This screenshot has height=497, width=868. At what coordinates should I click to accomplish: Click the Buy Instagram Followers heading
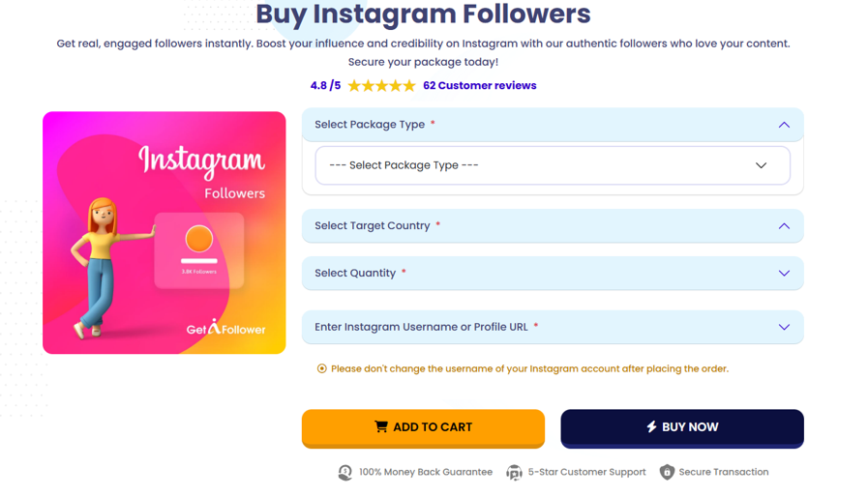[423, 15]
